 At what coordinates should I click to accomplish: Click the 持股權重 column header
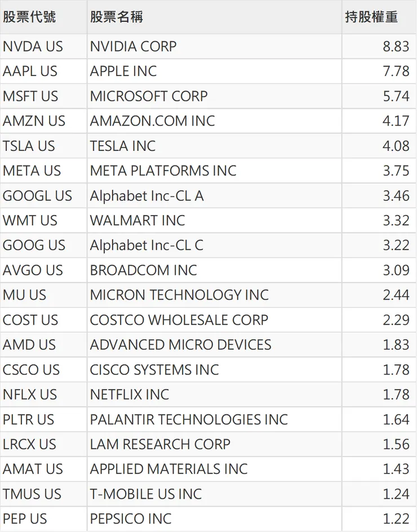371,17
